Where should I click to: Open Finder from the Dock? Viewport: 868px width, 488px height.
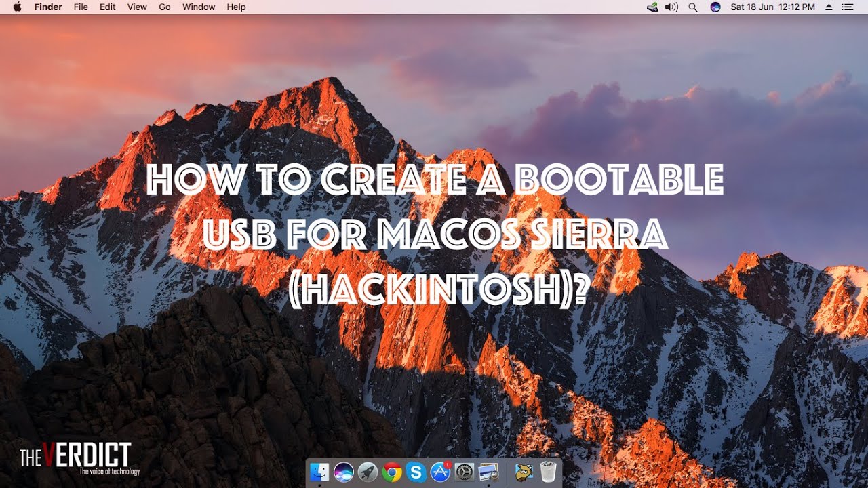point(319,472)
